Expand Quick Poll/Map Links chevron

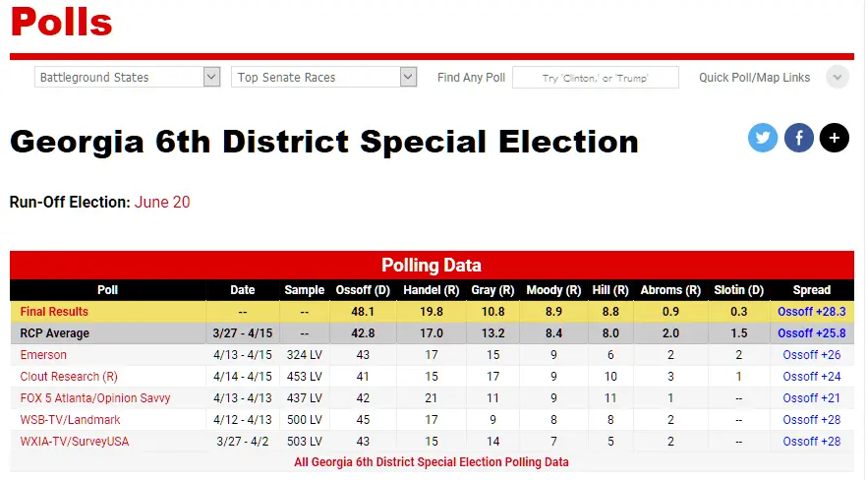[838, 78]
